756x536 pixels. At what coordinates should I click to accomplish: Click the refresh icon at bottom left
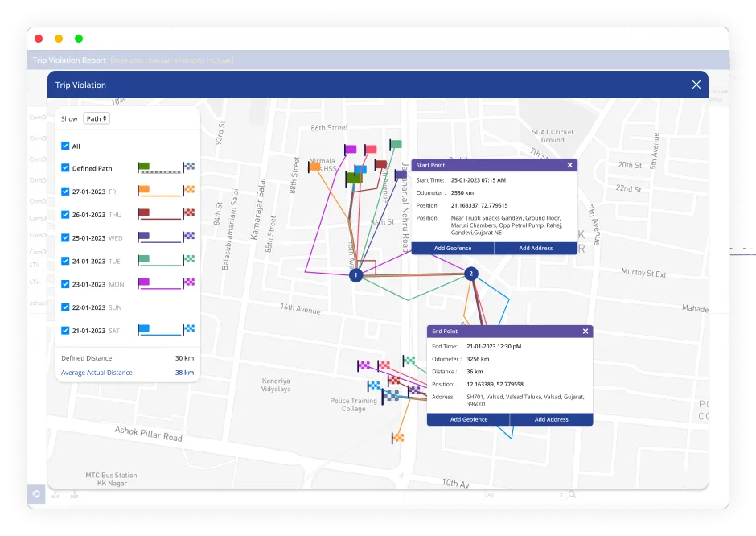[x=36, y=494]
